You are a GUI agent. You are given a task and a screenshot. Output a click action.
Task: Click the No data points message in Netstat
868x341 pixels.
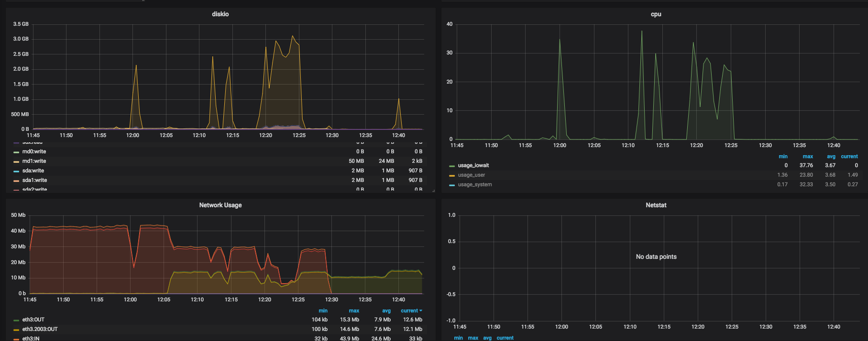pos(656,257)
